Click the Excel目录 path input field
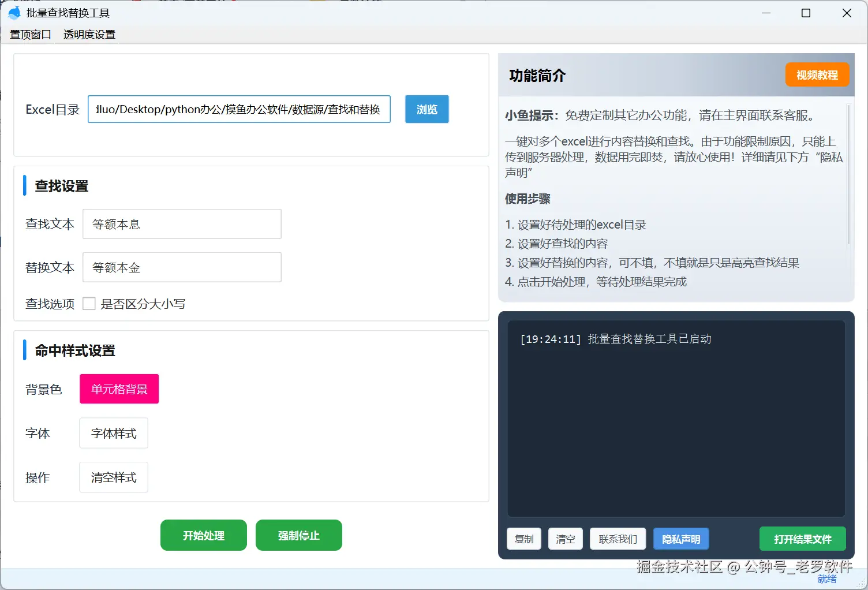This screenshot has width=868, height=590. (x=239, y=109)
